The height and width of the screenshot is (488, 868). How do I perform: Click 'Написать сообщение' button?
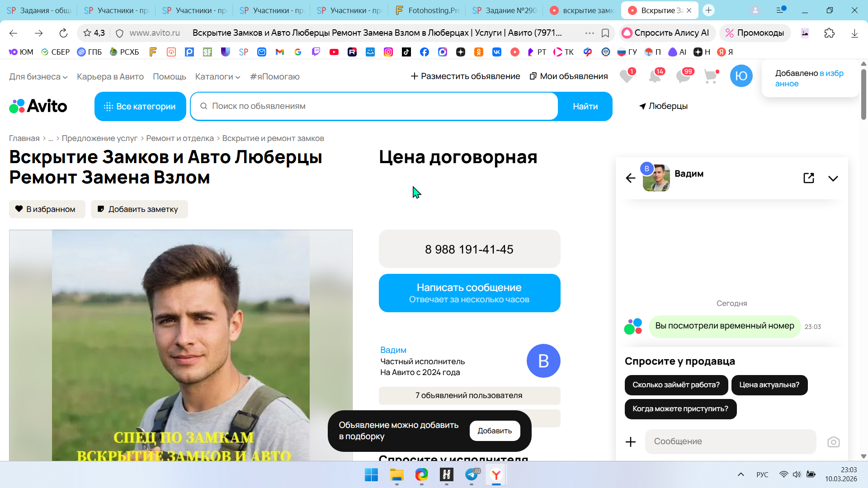[469, 293]
